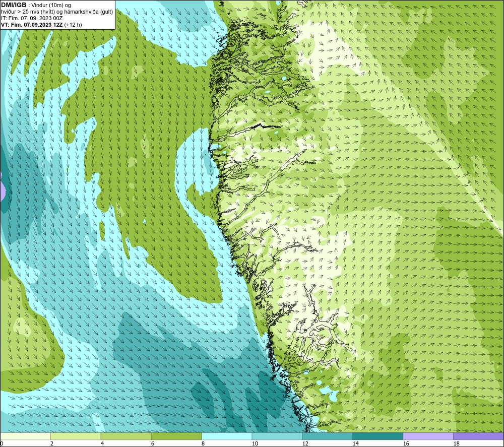Click the 6-8 m/s olive green swatch
The width and height of the screenshot is (504, 447).
176,436
